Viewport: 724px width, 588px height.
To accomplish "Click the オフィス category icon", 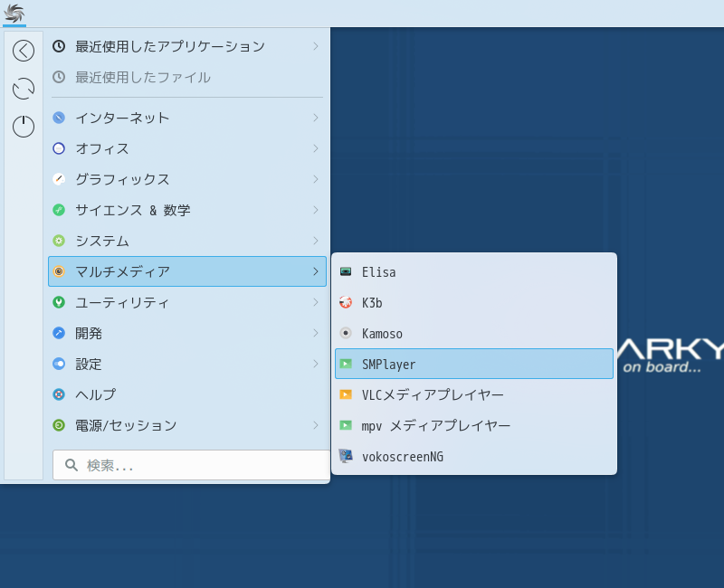I will click(59, 148).
